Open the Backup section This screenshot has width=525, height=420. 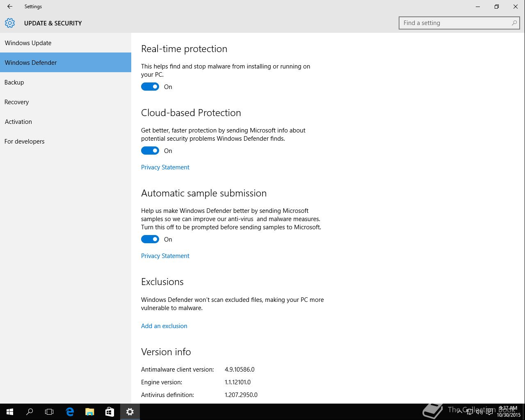pyautogui.click(x=66, y=82)
